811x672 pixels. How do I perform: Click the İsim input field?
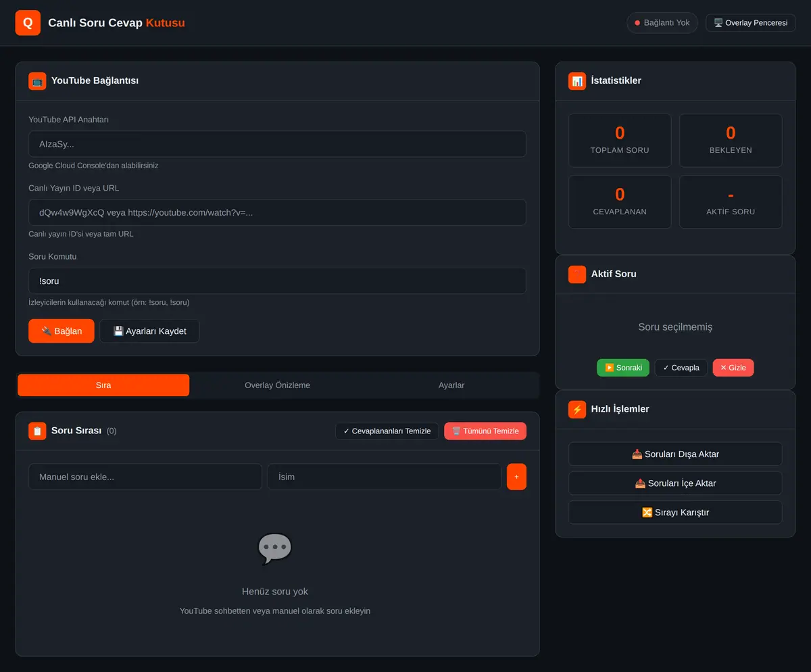pos(385,477)
